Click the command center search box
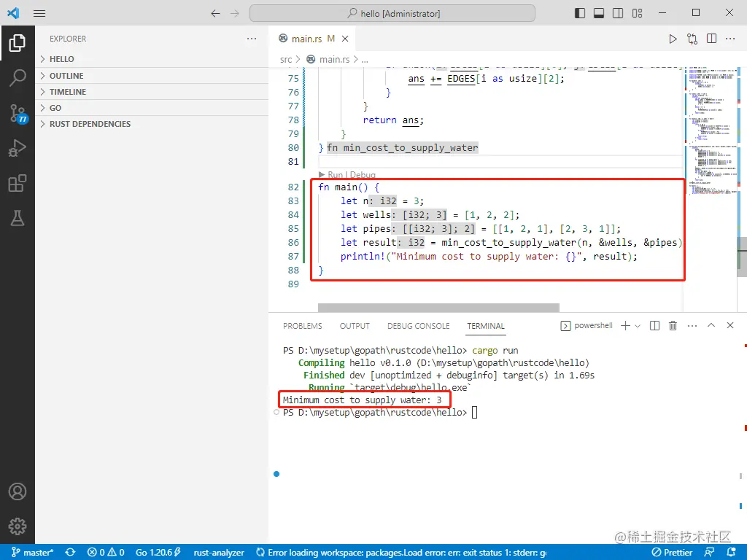 pos(392,13)
